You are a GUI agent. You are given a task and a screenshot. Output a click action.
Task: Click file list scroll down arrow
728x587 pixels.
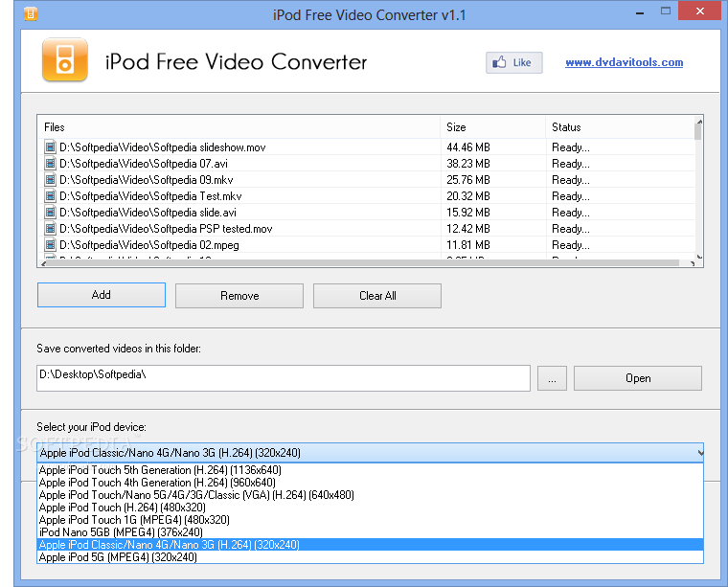[x=699, y=257]
